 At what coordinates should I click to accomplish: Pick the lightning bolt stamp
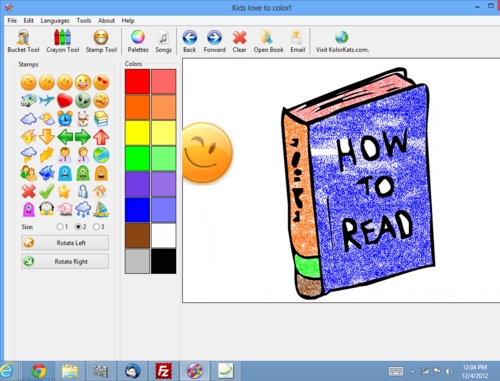[47, 155]
